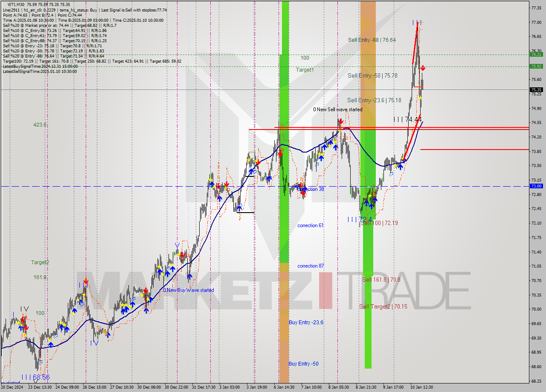
Task: Click the '31 Dec 17:30' time axis label
Action: [x=204, y=387]
